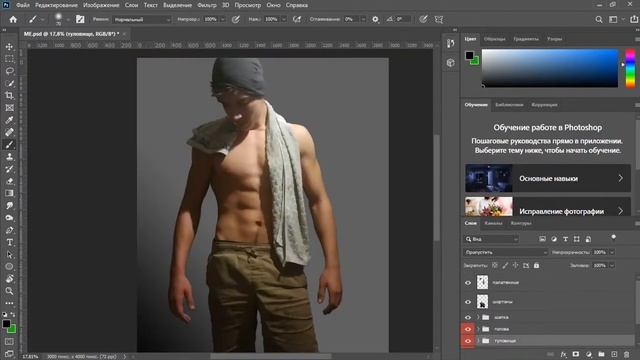Expand the bottom selected layer group
Viewport: 640px width, 360px height.
478,341
